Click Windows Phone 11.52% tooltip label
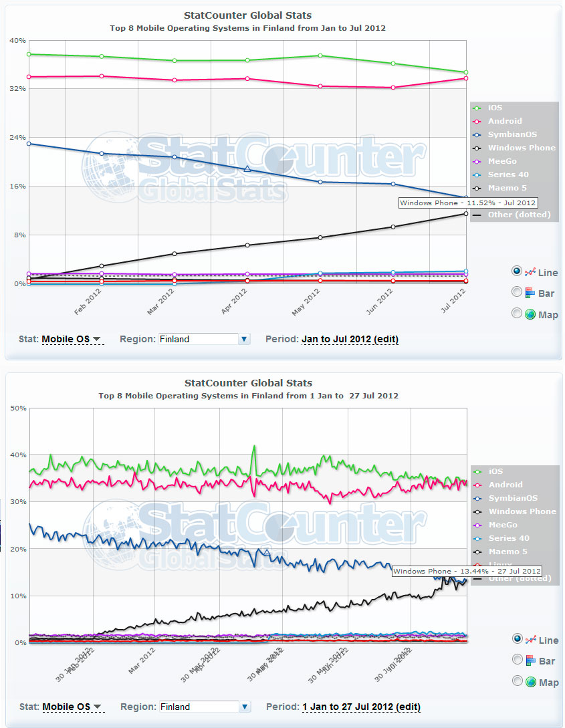This screenshot has width=565, height=728. coord(468,203)
